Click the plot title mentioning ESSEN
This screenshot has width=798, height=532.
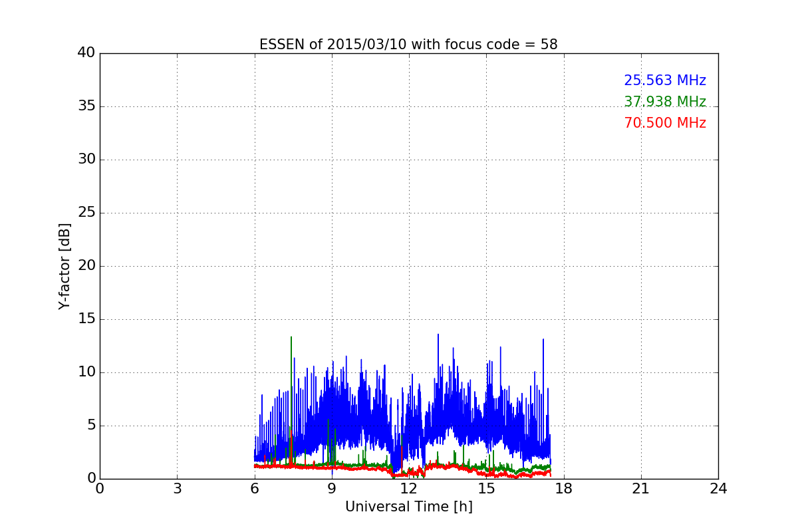(408, 45)
